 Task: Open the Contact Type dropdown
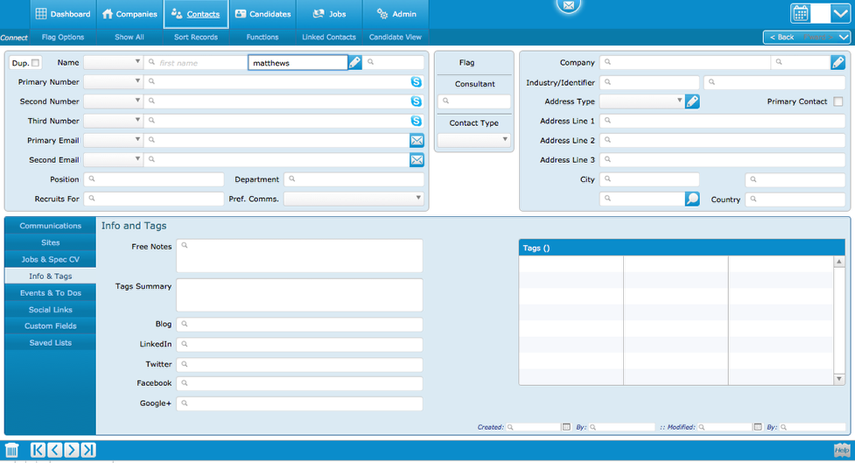474,140
